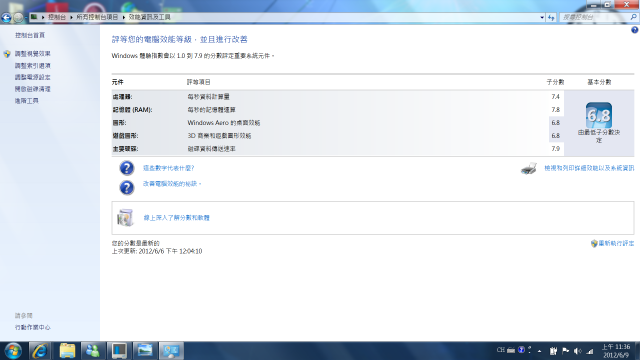Click the question icon beside 改善電腦效能的秘訣
Viewport: 640px width, 360px height.
click(127, 188)
